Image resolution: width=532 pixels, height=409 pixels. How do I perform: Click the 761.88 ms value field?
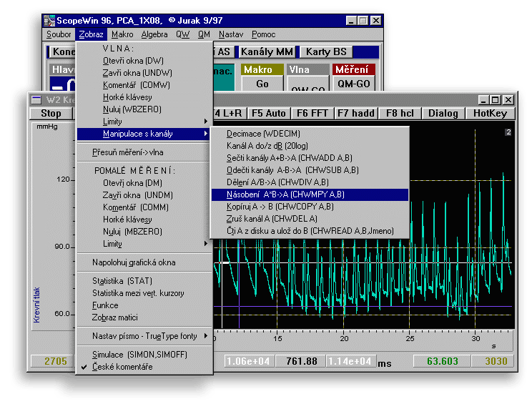point(301,361)
